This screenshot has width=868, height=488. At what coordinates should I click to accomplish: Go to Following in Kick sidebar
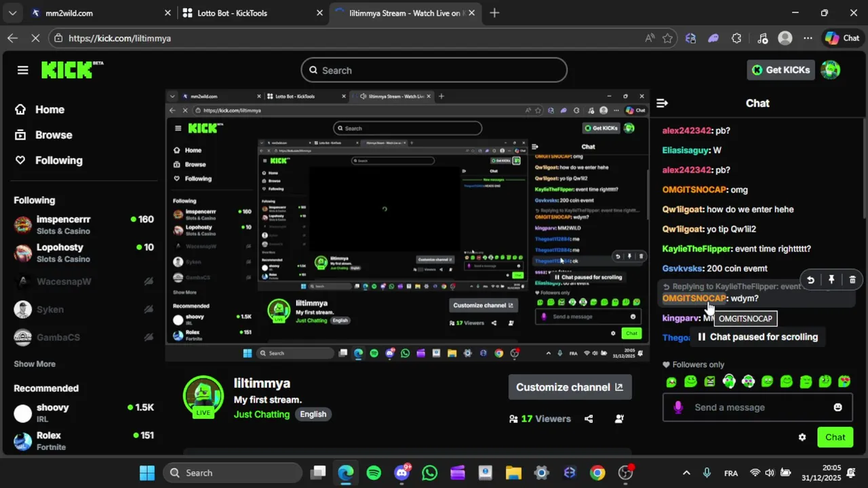(50, 160)
